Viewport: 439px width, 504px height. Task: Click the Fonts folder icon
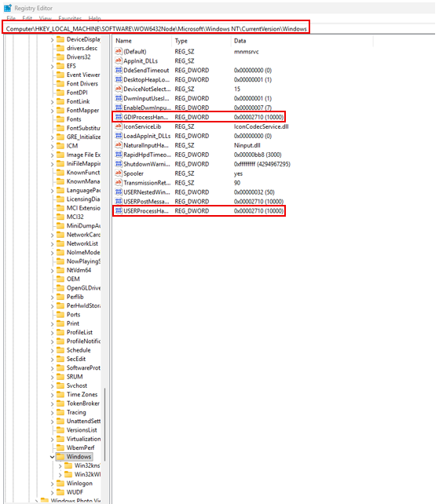coord(60,119)
